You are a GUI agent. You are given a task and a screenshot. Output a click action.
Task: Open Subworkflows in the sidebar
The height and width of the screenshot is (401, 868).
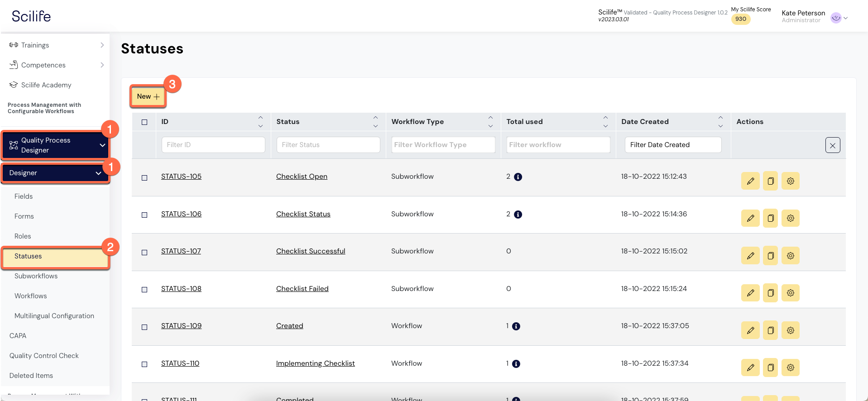click(36, 276)
